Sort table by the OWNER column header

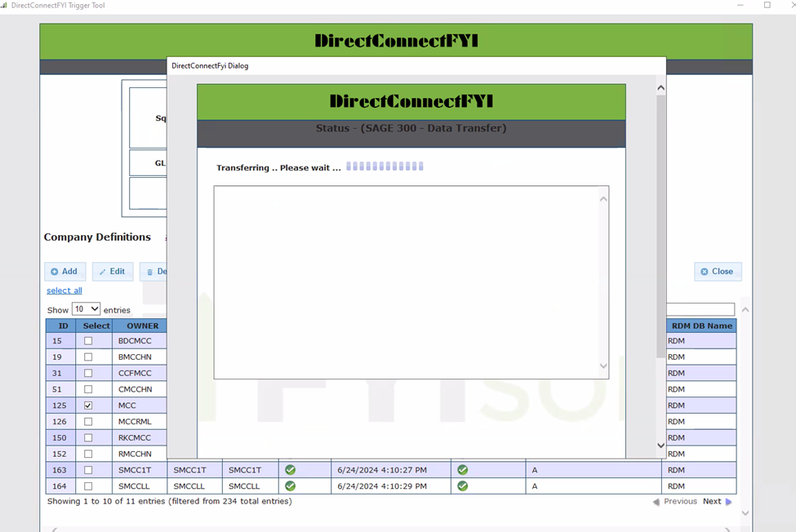140,326
